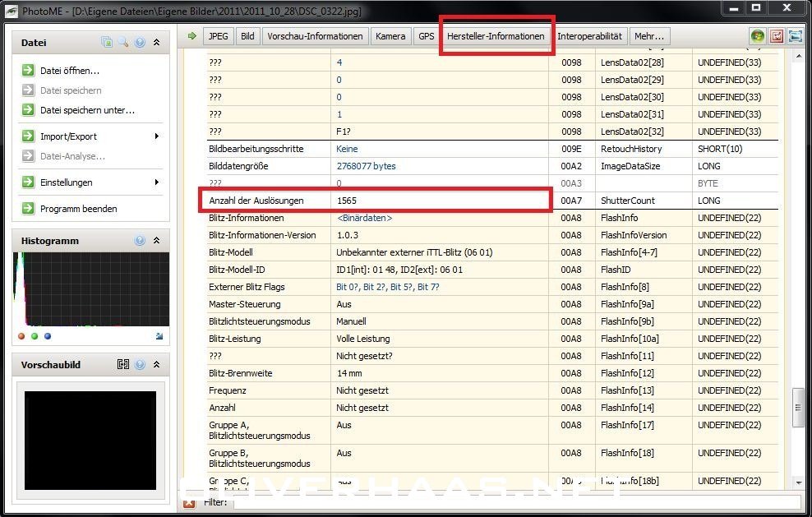Open the Binärdaten link for Blitz-Informationen
The width and height of the screenshot is (812, 517).
point(364,218)
